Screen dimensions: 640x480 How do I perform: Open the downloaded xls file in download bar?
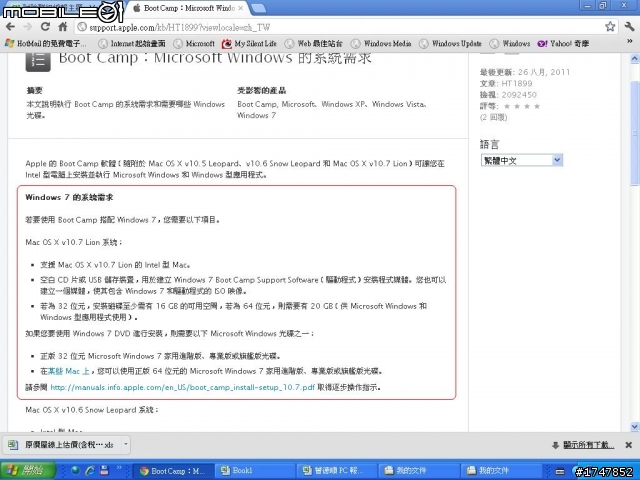pos(61,444)
